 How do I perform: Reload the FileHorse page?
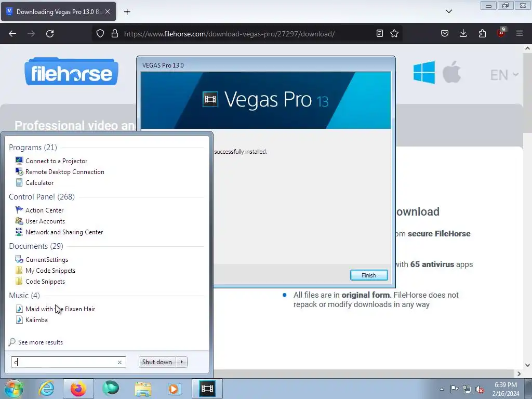[50, 34]
